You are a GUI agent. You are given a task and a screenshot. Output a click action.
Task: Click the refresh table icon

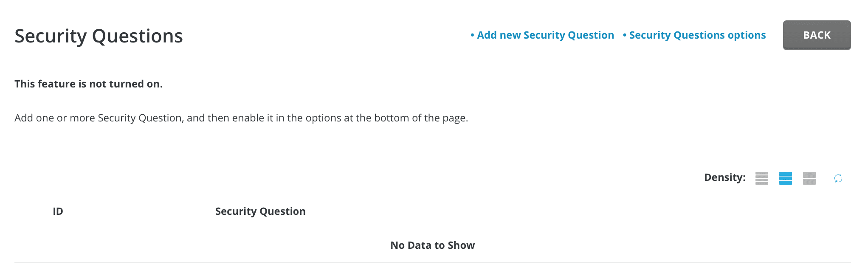pyautogui.click(x=838, y=178)
